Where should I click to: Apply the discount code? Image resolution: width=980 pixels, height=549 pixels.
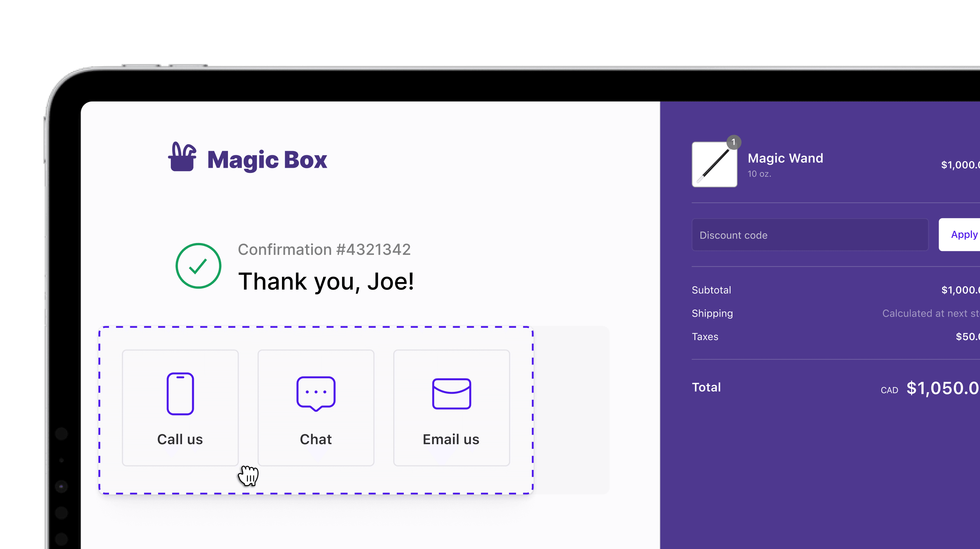[x=959, y=235]
